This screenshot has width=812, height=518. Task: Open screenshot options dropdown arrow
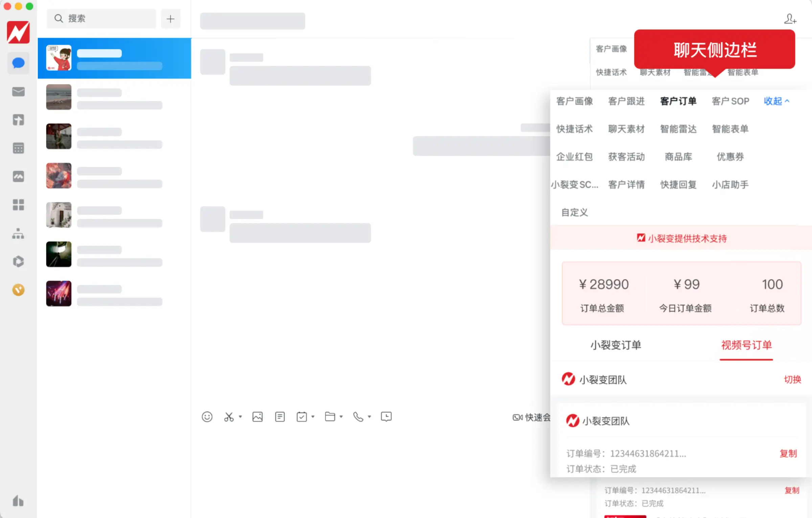[x=240, y=417]
